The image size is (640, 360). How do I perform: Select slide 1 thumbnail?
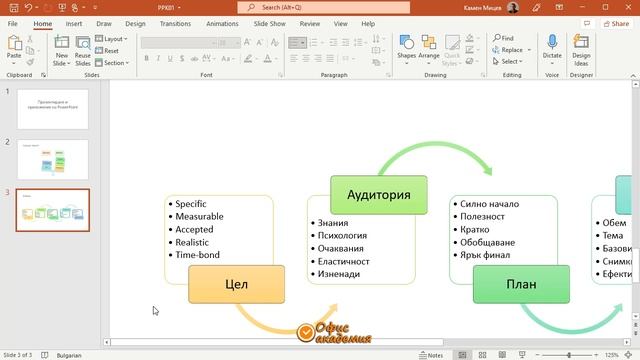click(53, 109)
